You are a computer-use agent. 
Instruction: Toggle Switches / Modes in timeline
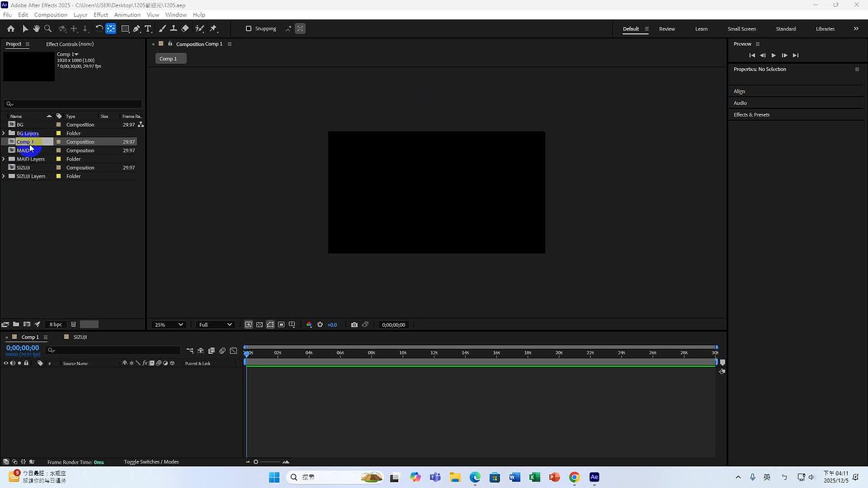[151, 462]
